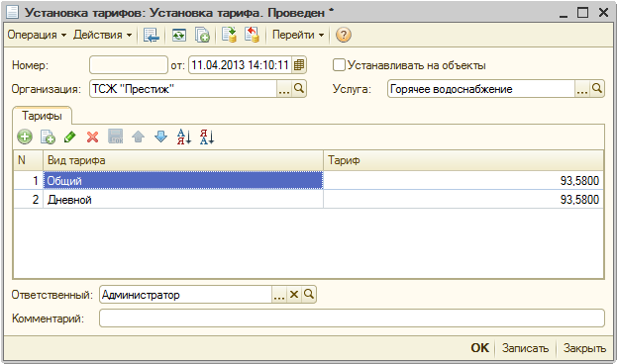Add a new tariff row with green plus
This screenshot has width=617, height=364.
(x=25, y=137)
